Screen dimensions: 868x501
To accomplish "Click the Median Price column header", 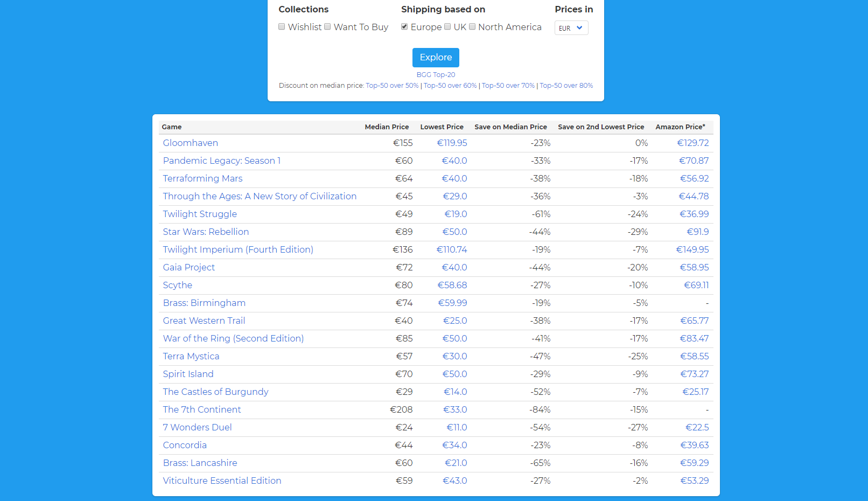I will pos(387,127).
